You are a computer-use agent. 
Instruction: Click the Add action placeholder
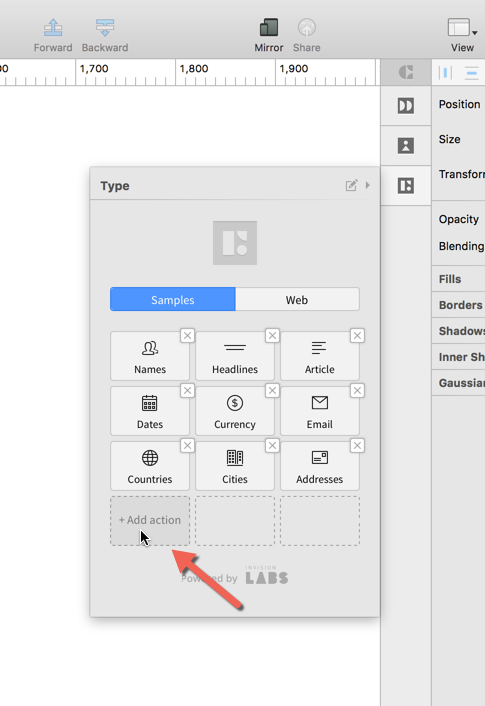[150, 521]
